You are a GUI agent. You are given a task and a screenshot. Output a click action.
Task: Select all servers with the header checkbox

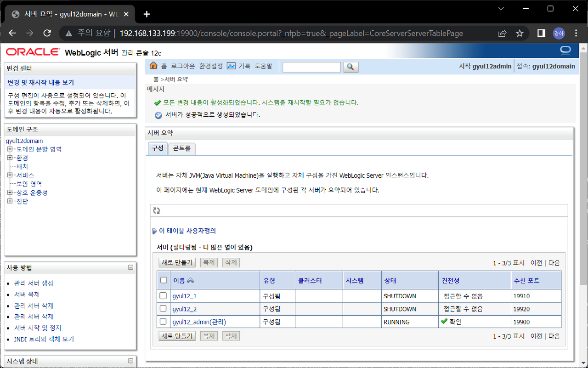click(x=163, y=279)
